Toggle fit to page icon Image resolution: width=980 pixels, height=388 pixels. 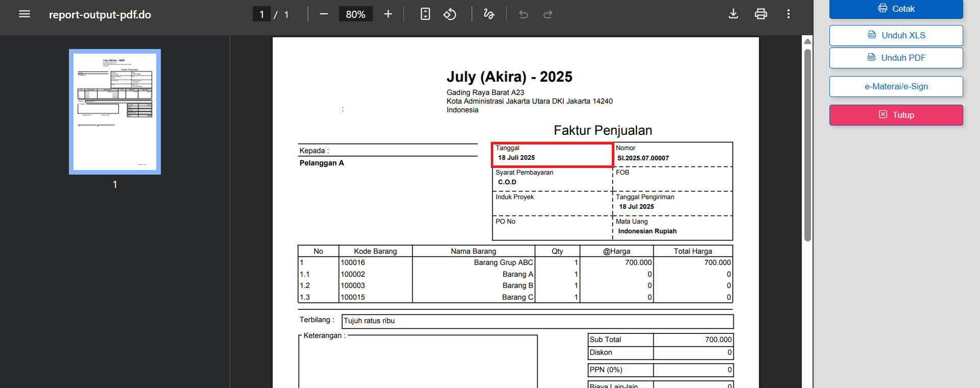[x=425, y=14]
